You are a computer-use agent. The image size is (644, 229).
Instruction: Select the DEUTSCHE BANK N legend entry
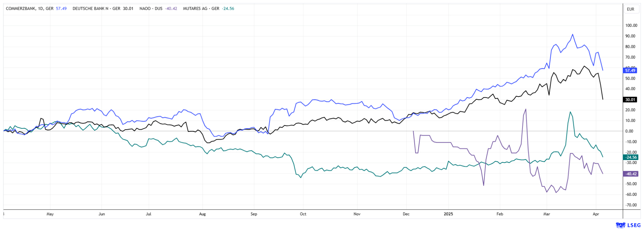click(x=96, y=9)
